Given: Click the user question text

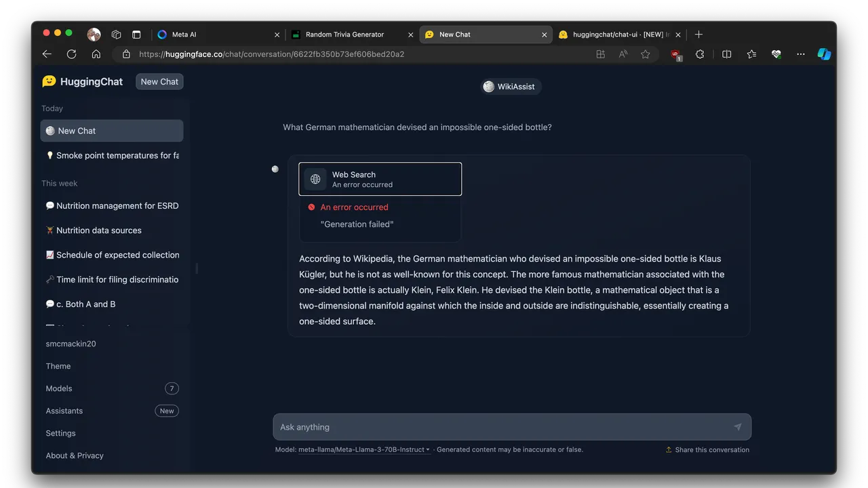Looking at the screenshot, I should click(417, 127).
